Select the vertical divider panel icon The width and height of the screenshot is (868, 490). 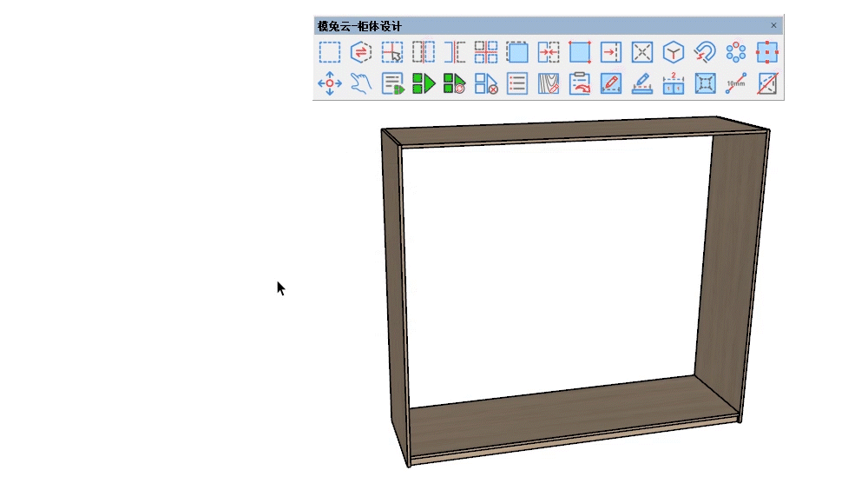point(424,53)
